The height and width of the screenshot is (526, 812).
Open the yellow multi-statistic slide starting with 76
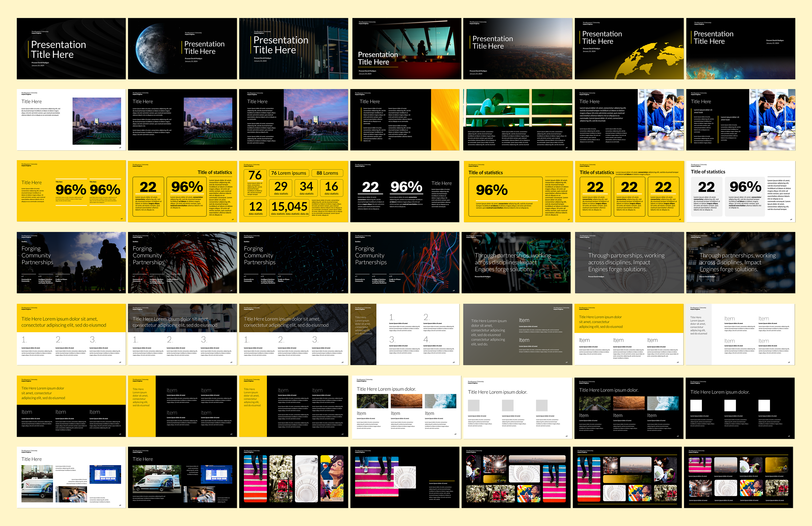[294, 191]
